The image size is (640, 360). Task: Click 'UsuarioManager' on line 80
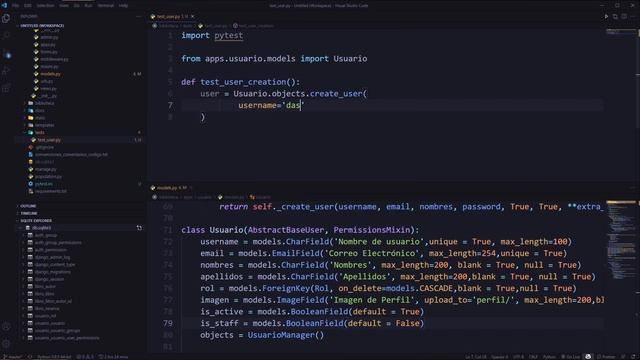(x=281, y=335)
